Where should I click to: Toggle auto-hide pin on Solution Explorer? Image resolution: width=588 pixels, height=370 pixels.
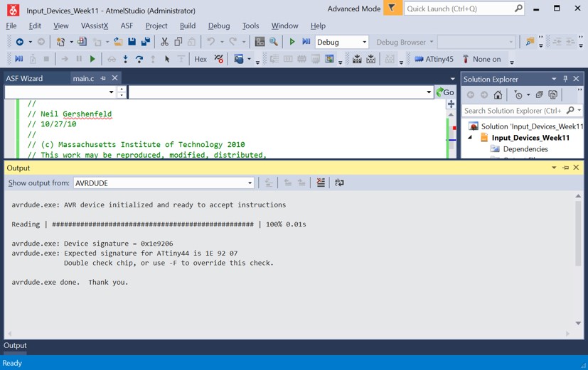point(565,79)
